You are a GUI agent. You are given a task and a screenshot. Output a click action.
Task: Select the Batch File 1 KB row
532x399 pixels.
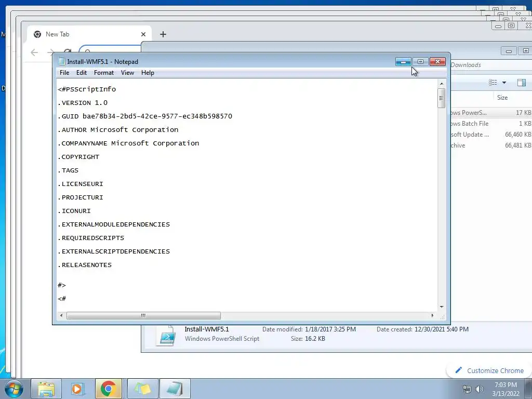click(491, 124)
